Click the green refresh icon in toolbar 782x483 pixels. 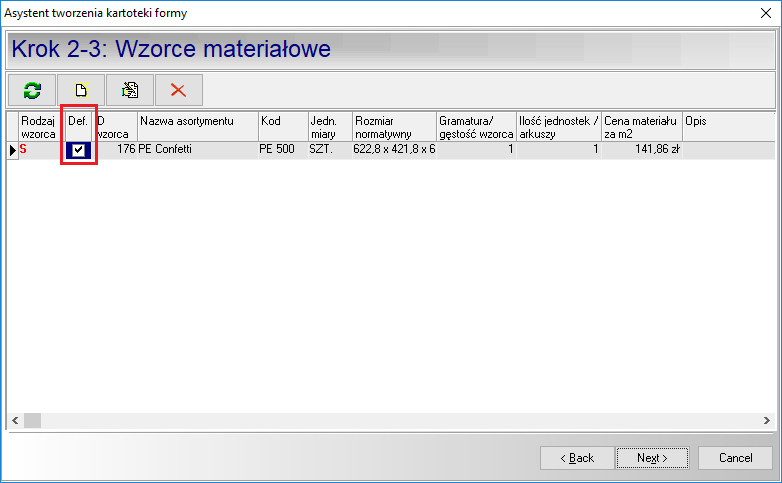(x=32, y=90)
